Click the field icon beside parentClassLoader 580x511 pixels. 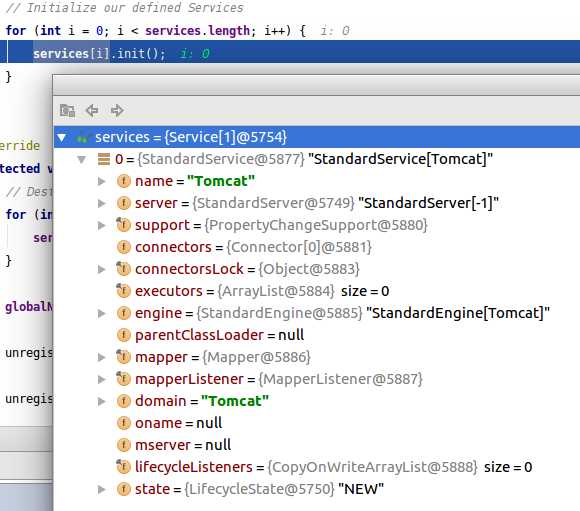(124, 335)
